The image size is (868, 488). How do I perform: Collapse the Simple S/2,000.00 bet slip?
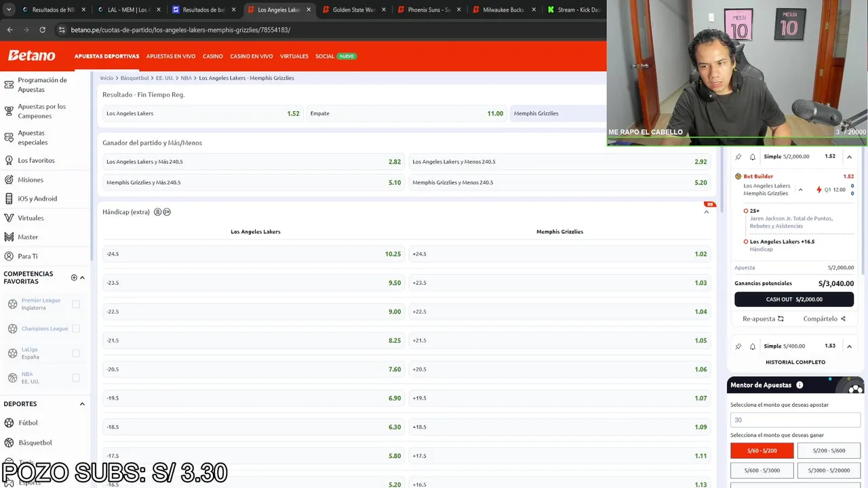pyautogui.click(x=849, y=157)
